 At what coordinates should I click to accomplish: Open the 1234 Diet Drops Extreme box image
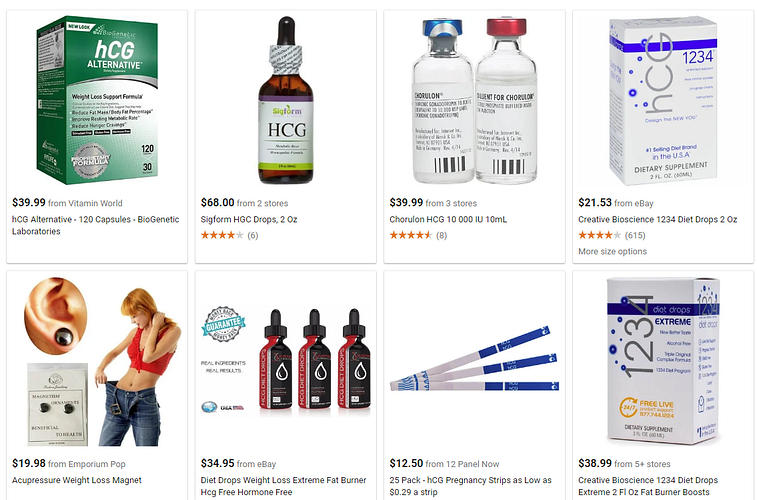click(663, 361)
